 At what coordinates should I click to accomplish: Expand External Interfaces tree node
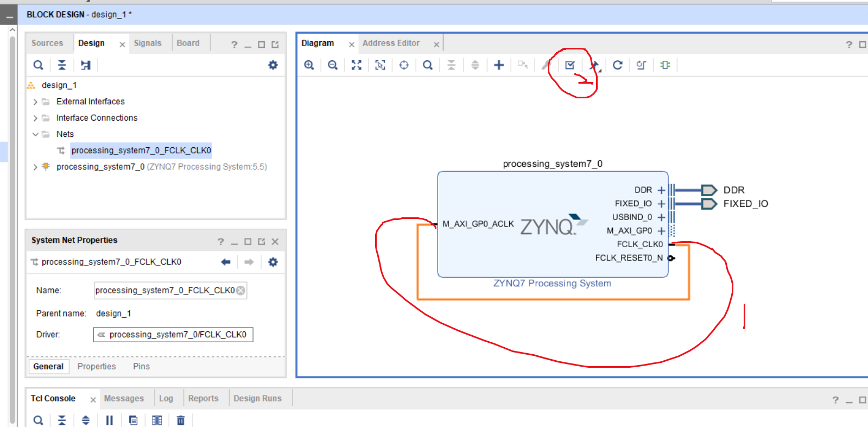click(35, 102)
